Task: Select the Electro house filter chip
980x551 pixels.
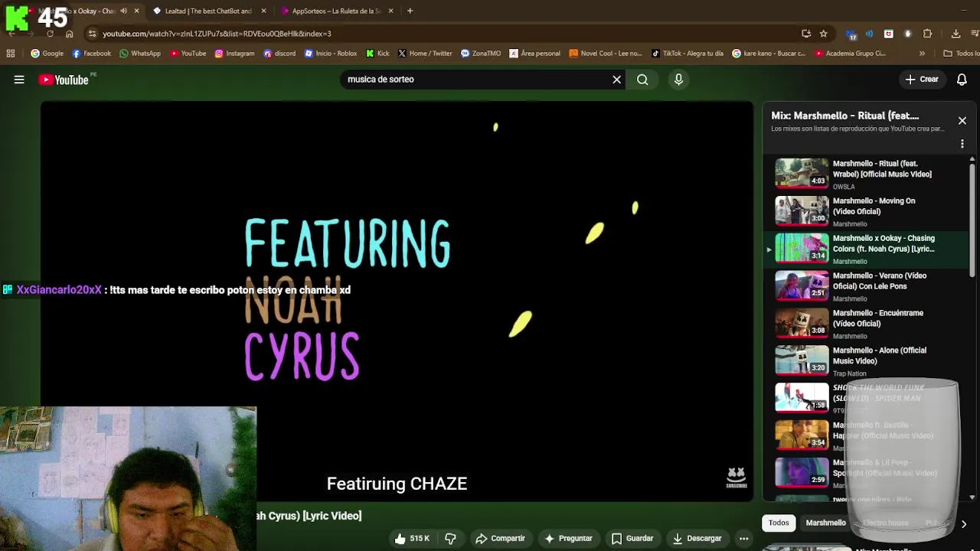Action: pyautogui.click(x=885, y=523)
